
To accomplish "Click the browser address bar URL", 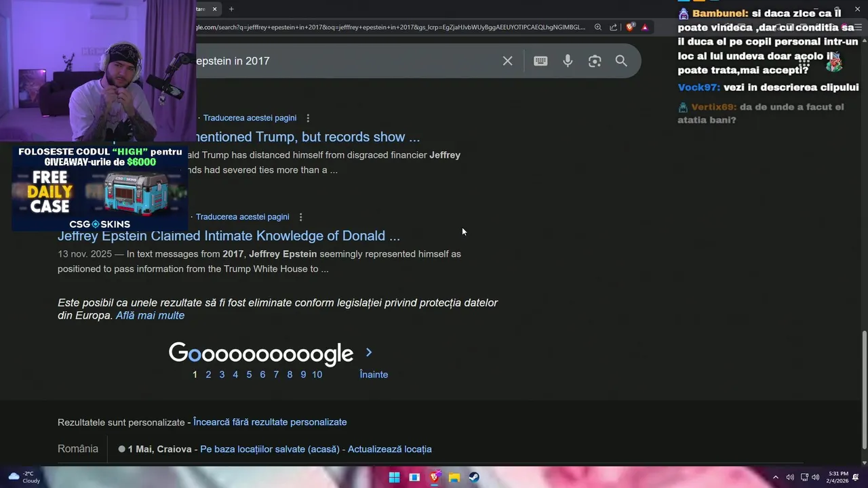I will click(390, 27).
